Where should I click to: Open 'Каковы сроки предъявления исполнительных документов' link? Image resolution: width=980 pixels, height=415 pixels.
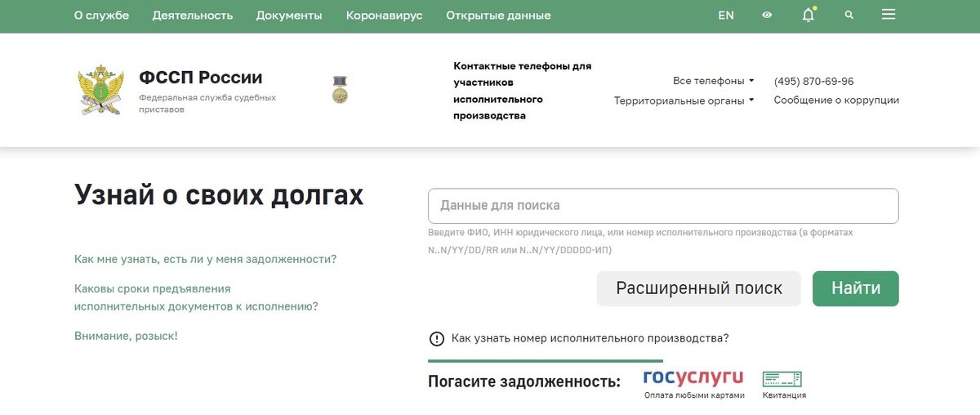(196, 297)
